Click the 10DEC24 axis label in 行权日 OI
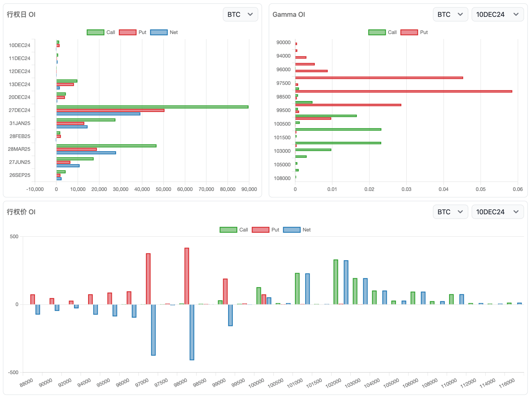The height and width of the screenshot is (397, 532). [x=19, y=45]
